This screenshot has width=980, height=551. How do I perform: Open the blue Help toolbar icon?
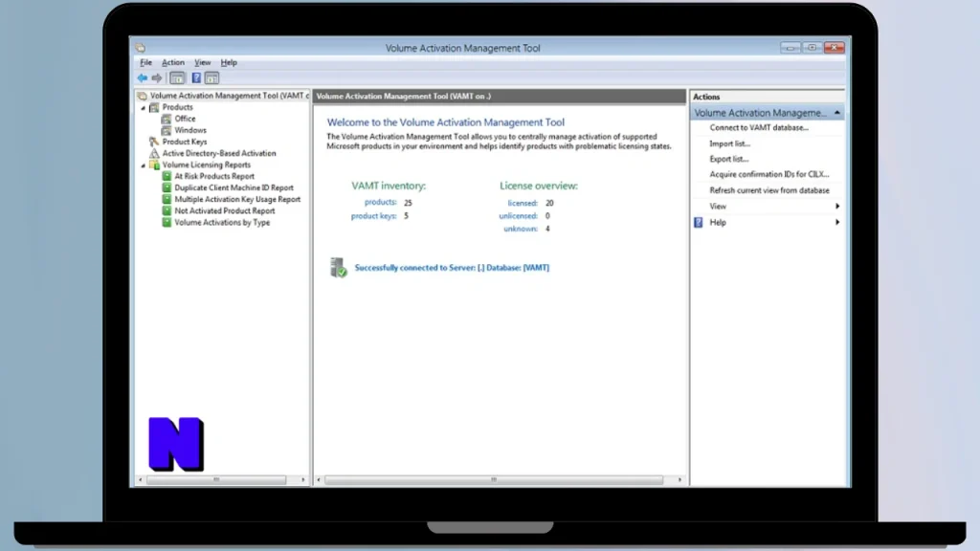[196, 78]
